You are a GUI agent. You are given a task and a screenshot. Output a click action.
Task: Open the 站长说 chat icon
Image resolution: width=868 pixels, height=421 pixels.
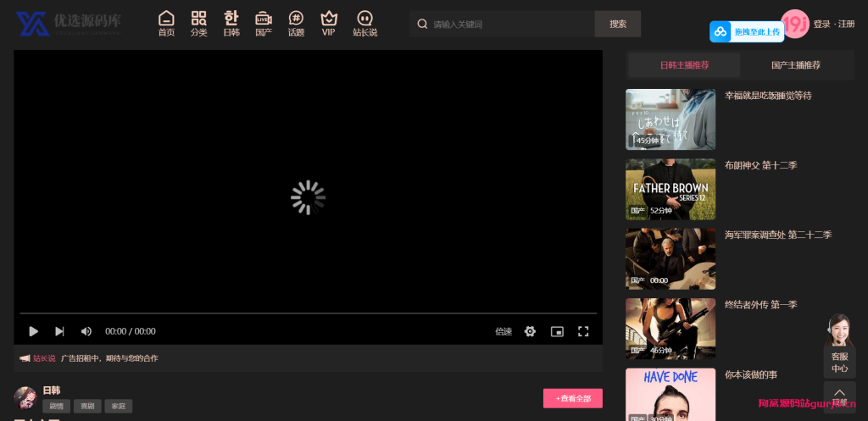[364, 19]
